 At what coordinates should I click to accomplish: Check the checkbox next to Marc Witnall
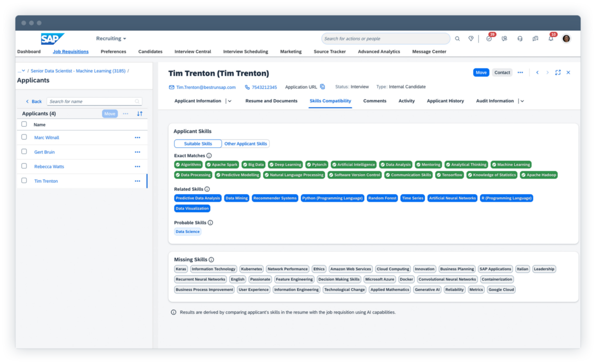24,138
